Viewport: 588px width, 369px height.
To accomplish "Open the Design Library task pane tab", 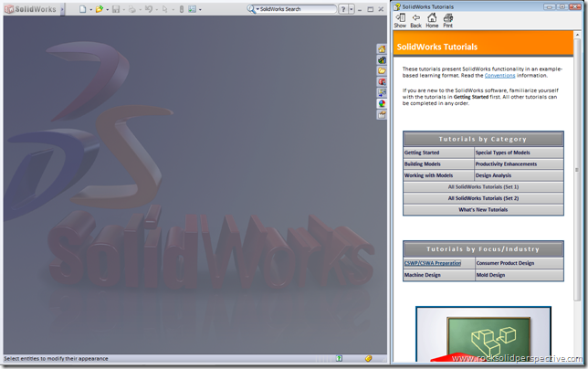I will pos(382,60).
